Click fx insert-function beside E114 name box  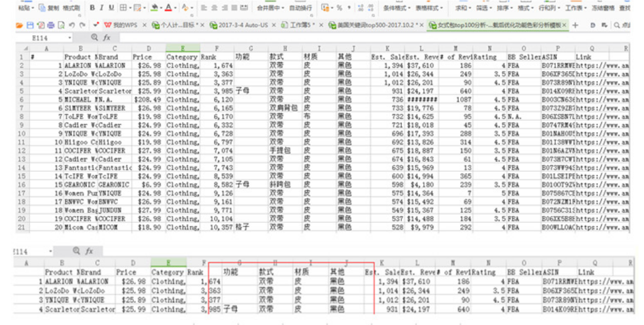click(107, 38)
